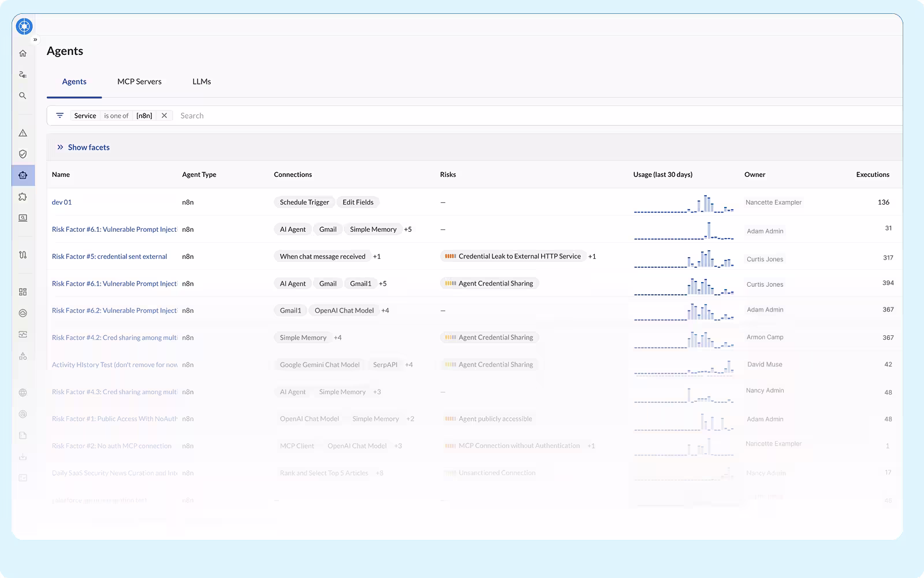924x578 pixels.
Task: Click Credential Leak to External HTTP Service risk
Action: coord(513,257)
